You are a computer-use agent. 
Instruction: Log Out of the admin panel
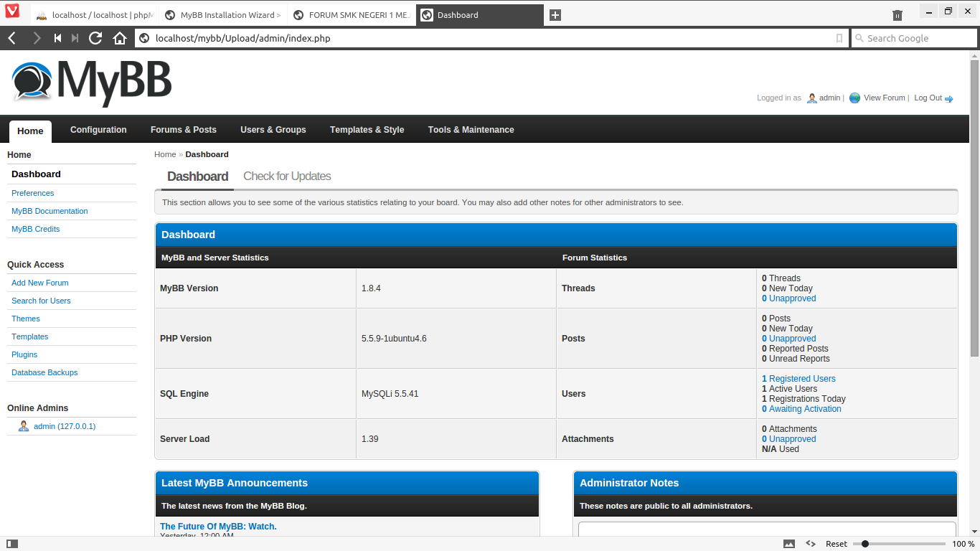[928, 98]
